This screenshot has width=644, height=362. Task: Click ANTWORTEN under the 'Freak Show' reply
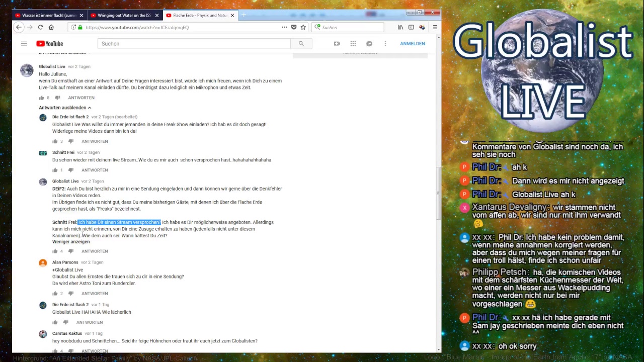pos(95,141)
